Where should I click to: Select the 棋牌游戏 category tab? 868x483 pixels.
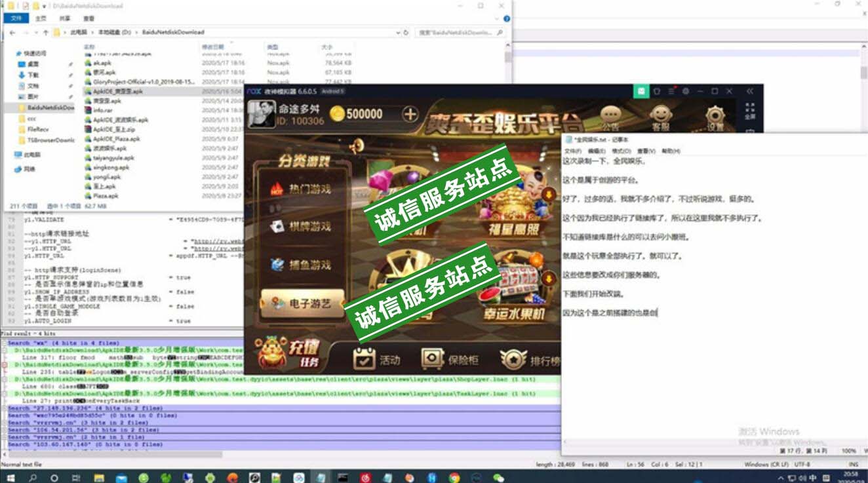click(x=302, y=227)
